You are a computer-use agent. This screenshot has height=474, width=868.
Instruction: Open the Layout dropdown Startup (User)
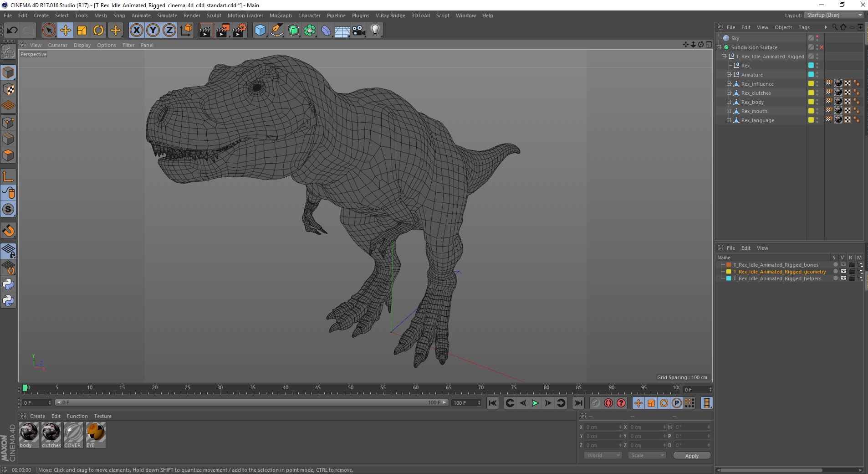pos(834,15)
